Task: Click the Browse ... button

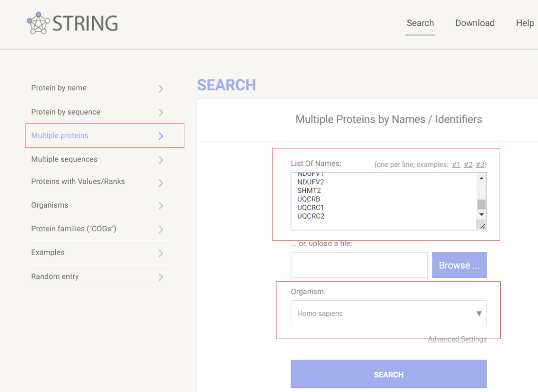Action: pos(459,265)
